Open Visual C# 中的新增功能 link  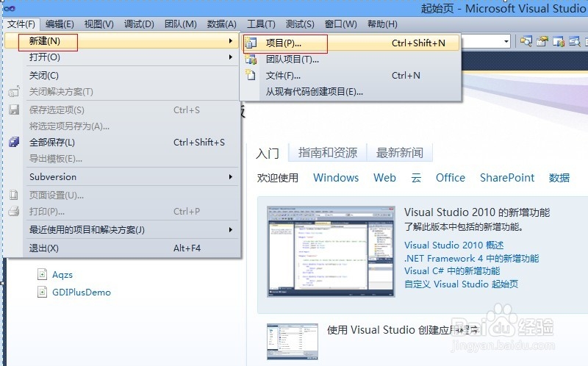coord(452,271)
